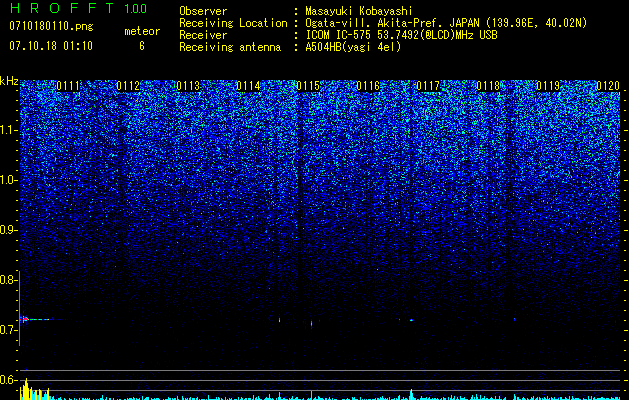Click the 0116 time marker
Screen dimensions: 629x400
(368, 86)
